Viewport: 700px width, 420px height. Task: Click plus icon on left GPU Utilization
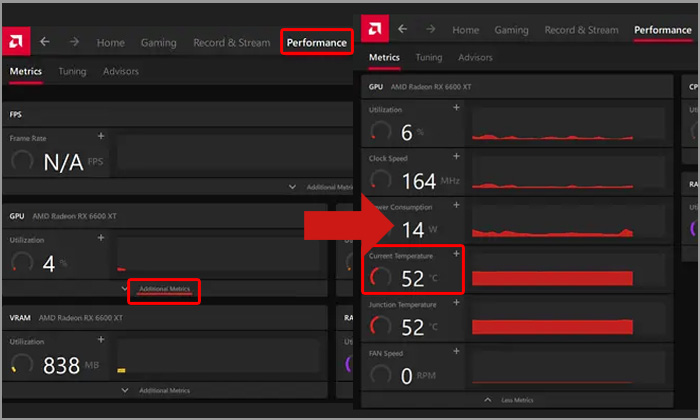click(x=101, y=238)
